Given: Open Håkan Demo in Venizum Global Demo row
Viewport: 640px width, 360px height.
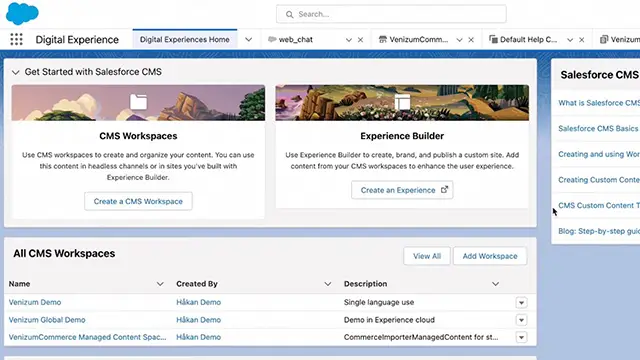Looking at the screenshot, I should click(x=198, y=320).
